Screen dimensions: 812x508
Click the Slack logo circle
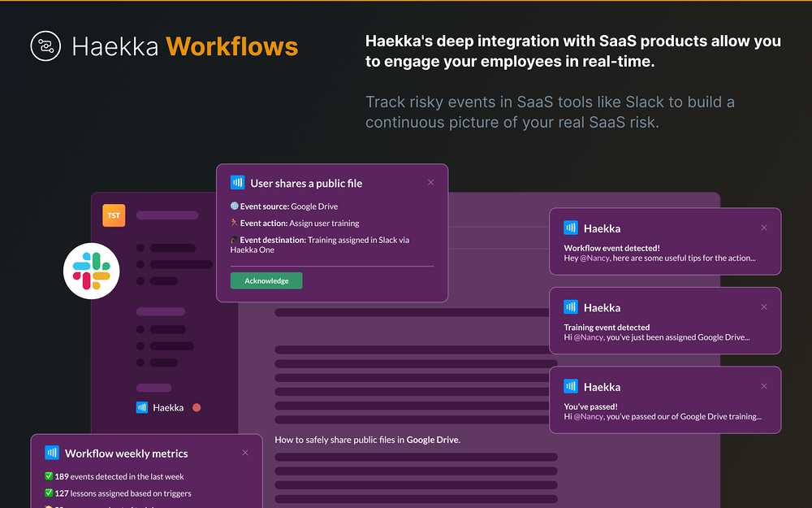92,271
